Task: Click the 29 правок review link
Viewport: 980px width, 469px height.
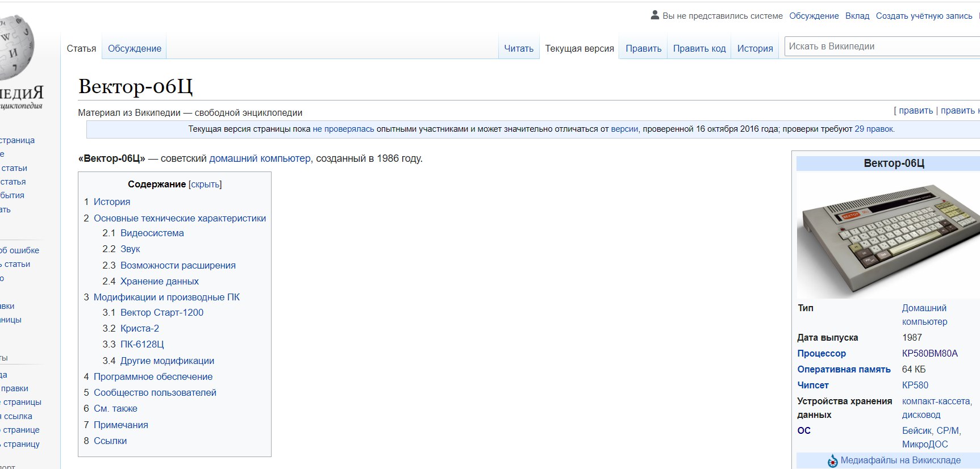Action: (874, 129)
